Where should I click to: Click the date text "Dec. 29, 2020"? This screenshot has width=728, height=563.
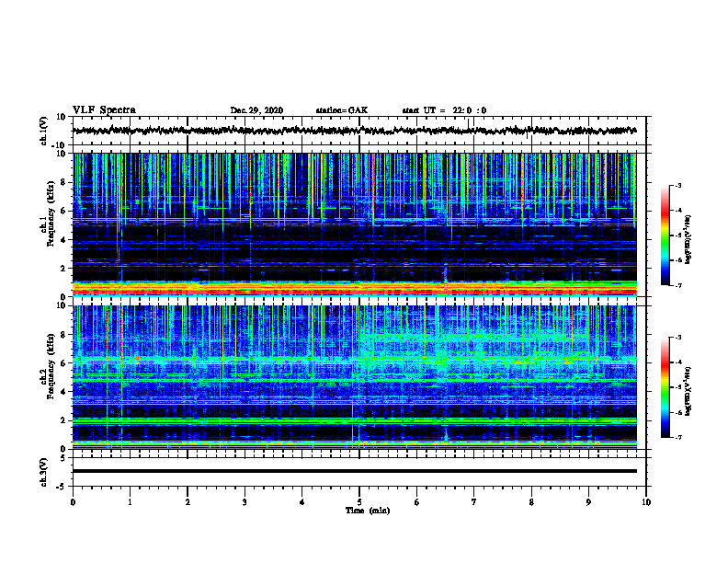[256, 110]
